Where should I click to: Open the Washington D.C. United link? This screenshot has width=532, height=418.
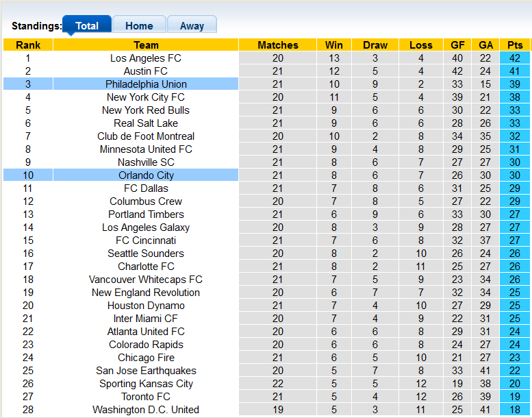click(146, 410)
